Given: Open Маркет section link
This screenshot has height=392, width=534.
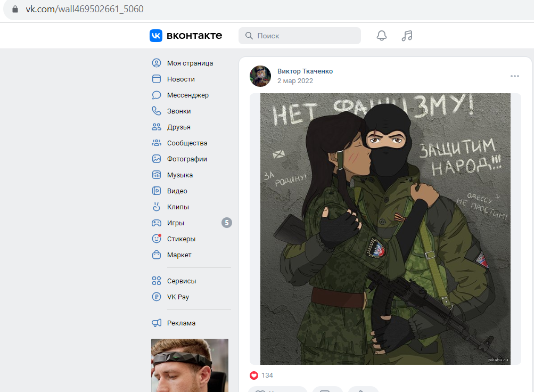Looking at the screenshot, I should tap(179, 255).
